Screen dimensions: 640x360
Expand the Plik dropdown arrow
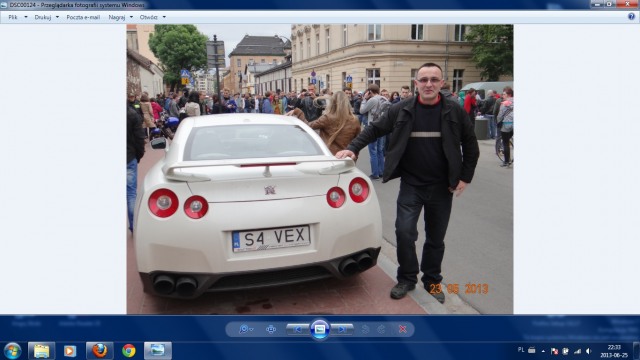coord(26,17)
